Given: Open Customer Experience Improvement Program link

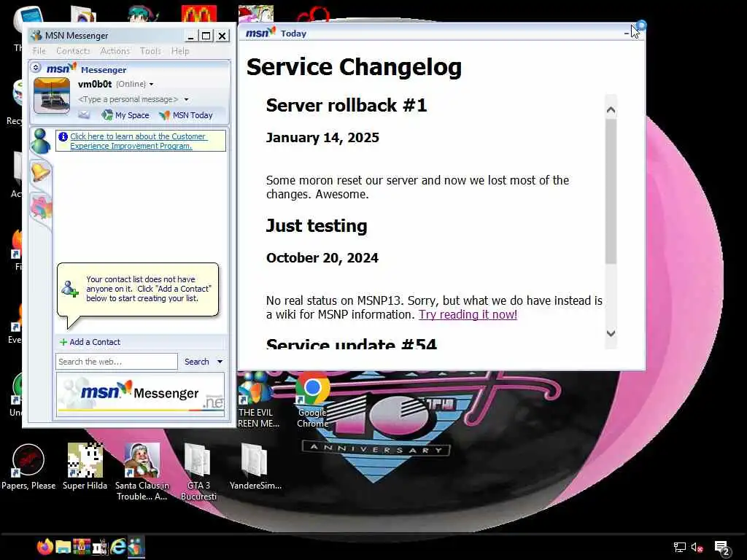Looking at the screenshot, I should 138,141.
